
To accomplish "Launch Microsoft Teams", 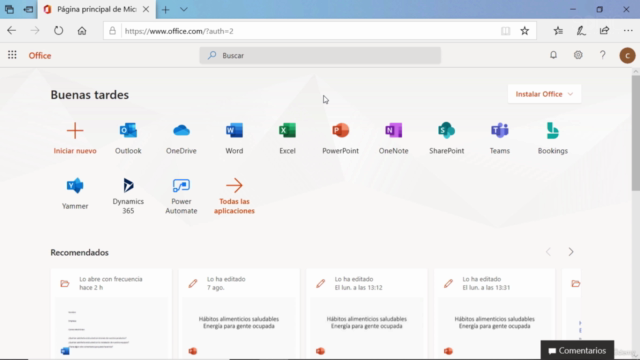I will point(500,138).
